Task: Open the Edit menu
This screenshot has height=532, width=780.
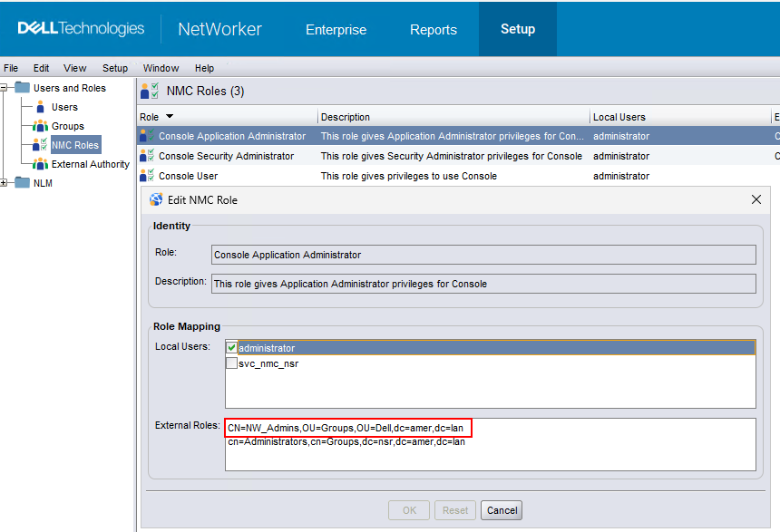Action: coord(42,68)
